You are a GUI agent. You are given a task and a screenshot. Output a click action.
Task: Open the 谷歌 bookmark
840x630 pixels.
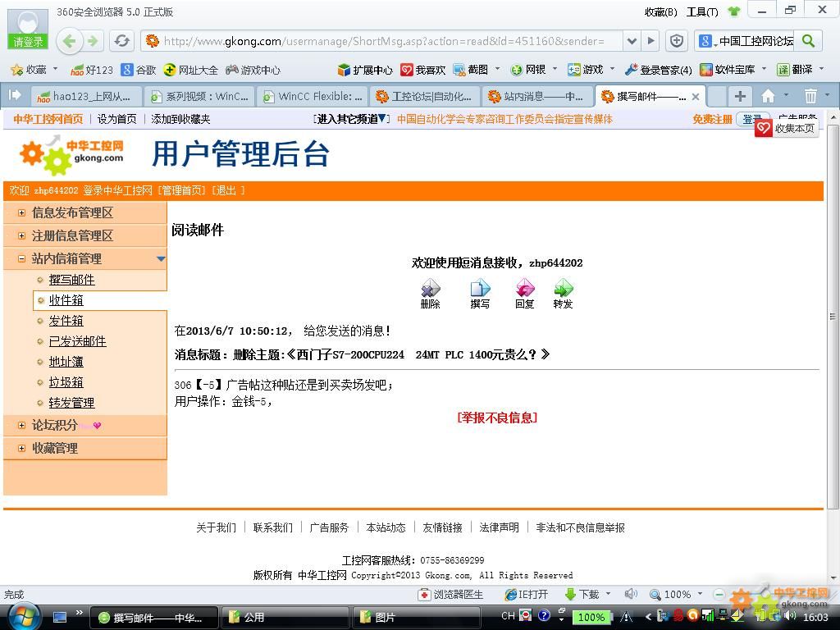(138, 70)
